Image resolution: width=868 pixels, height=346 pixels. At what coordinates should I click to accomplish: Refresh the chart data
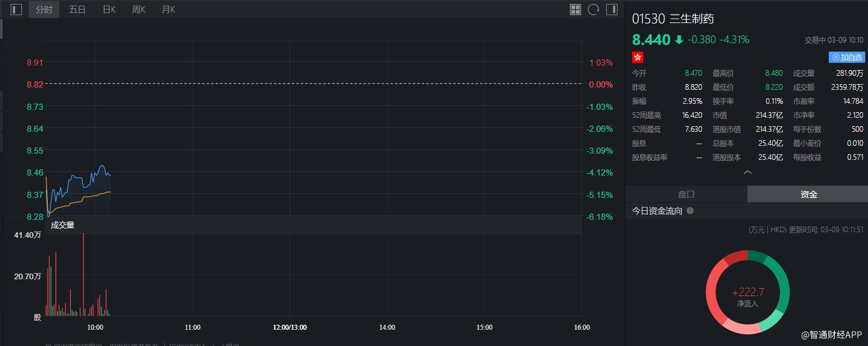(593, 10)
